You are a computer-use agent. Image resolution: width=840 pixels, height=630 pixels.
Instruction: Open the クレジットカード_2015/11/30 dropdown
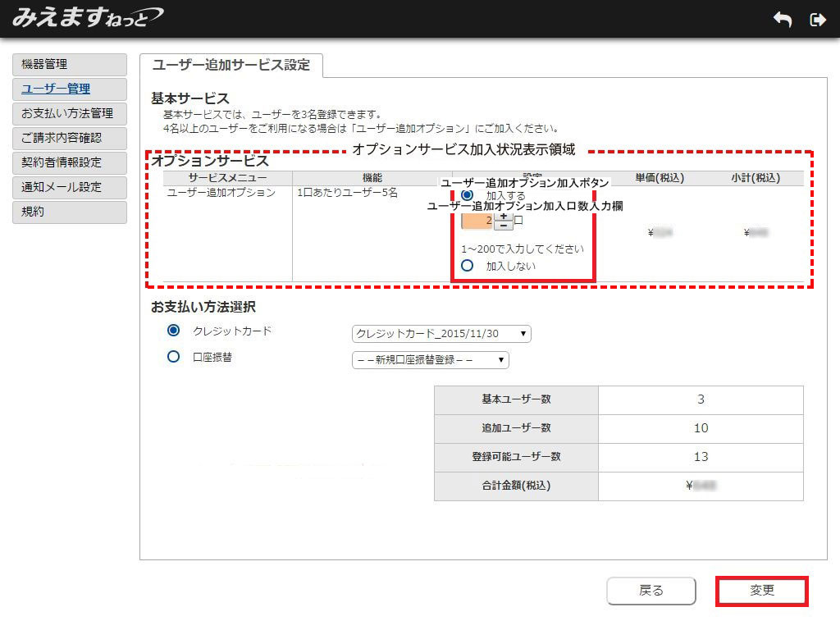441,334
